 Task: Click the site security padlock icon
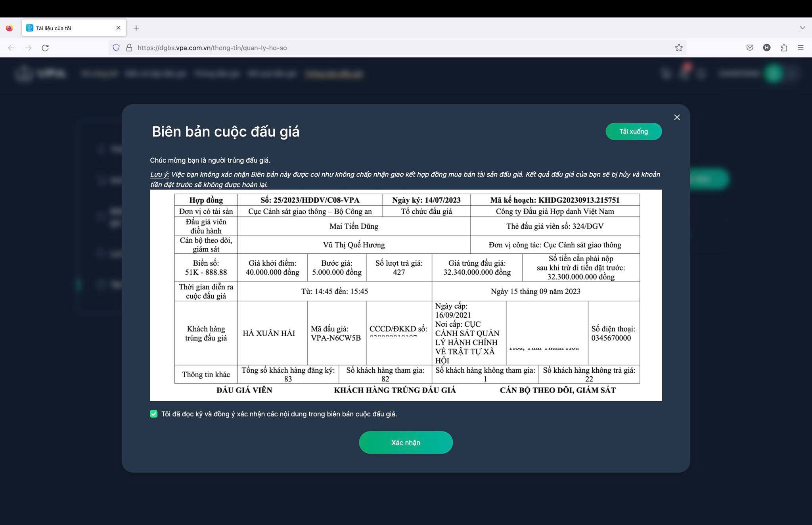point(129,48)
